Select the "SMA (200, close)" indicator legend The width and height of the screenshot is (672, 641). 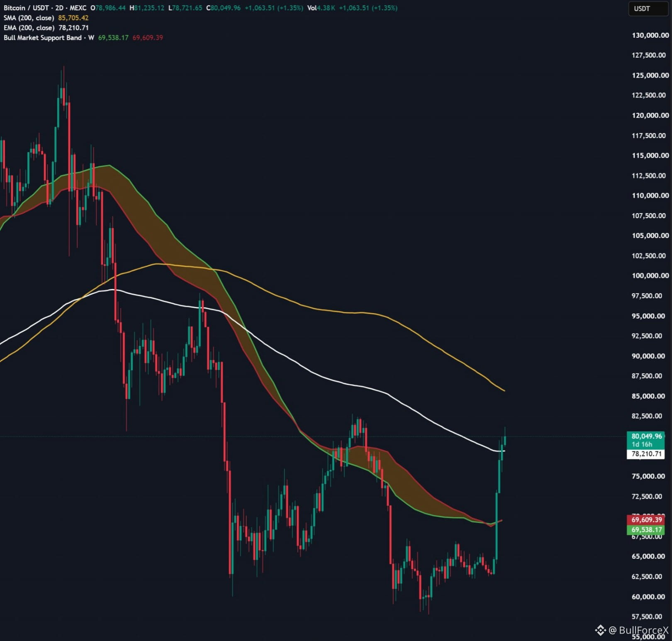click(x=29, y=18)
